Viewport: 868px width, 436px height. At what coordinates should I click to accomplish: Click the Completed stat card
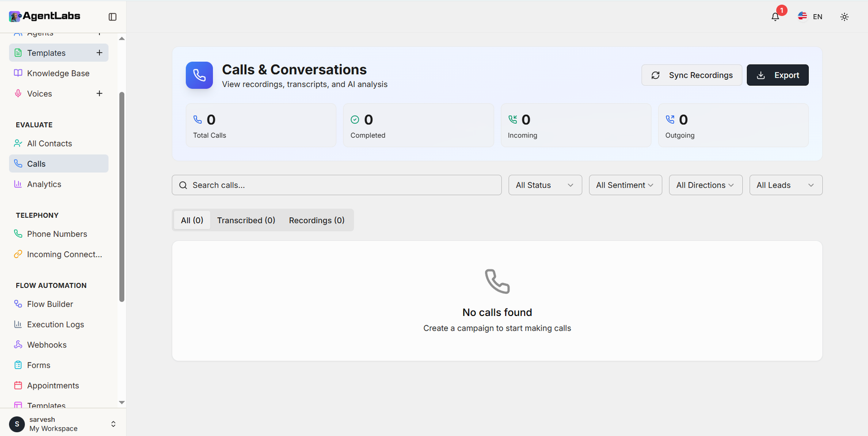click(418, 125)
